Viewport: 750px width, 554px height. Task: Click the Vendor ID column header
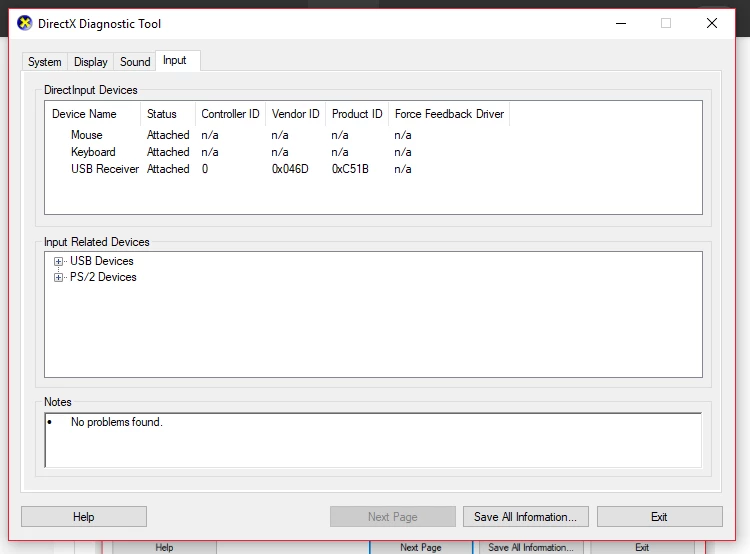(296, 114)
